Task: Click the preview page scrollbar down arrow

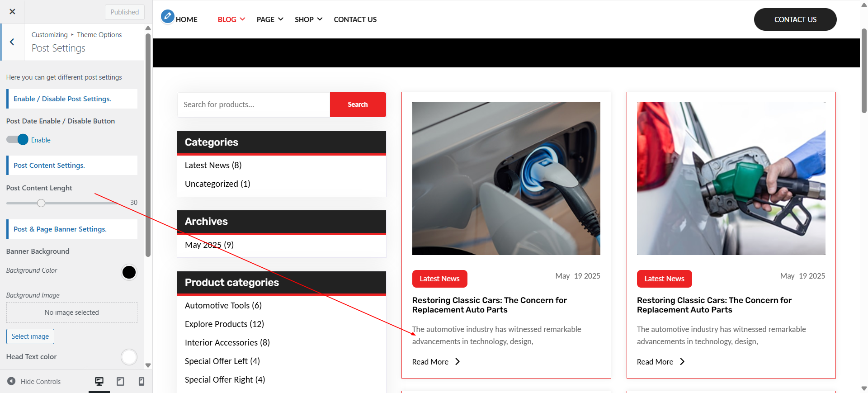Action: coord(864,388)
